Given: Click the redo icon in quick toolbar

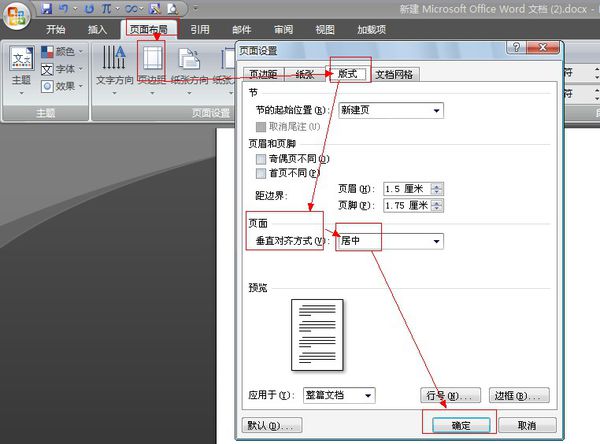Looking at the screenshot, I should click(89, 8).
